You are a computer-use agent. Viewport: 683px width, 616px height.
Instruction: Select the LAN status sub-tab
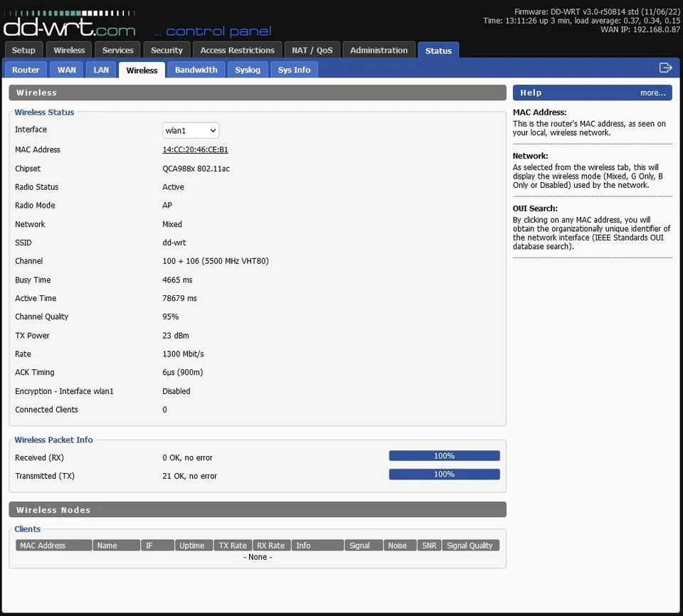pyautogui.click(x=102, y=70)
